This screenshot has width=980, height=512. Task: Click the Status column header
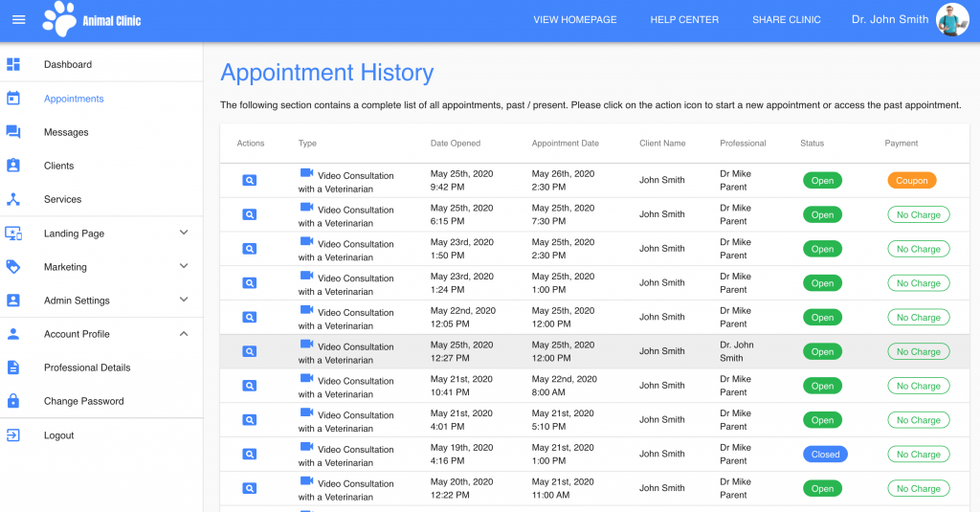click(x=812, y=144)
